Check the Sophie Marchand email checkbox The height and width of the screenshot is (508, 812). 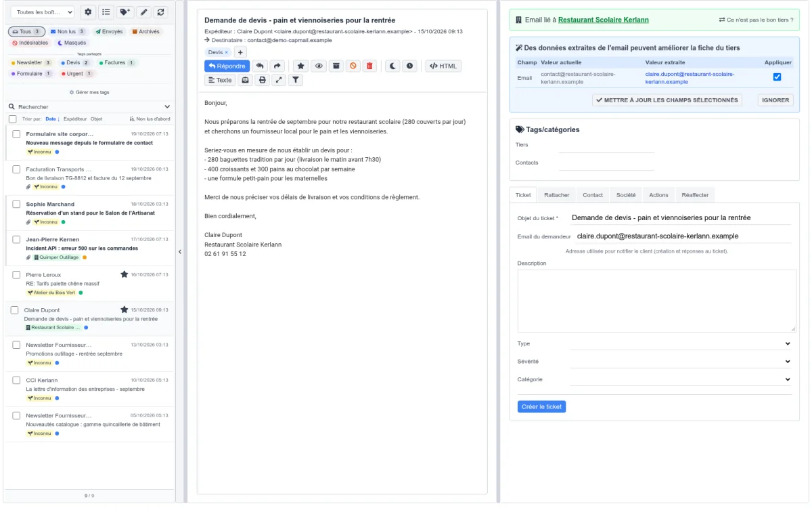17,204
